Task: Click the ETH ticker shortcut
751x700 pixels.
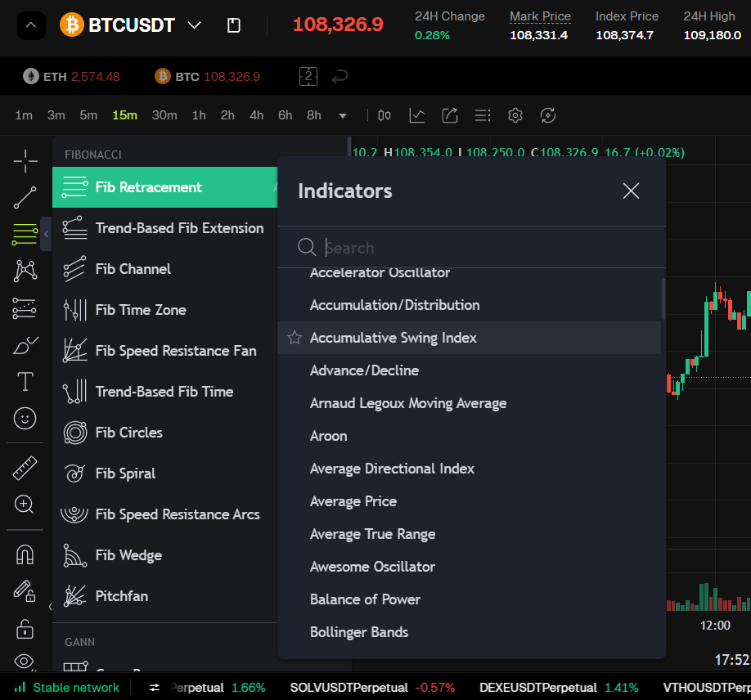Action: [x=71, y=77]
